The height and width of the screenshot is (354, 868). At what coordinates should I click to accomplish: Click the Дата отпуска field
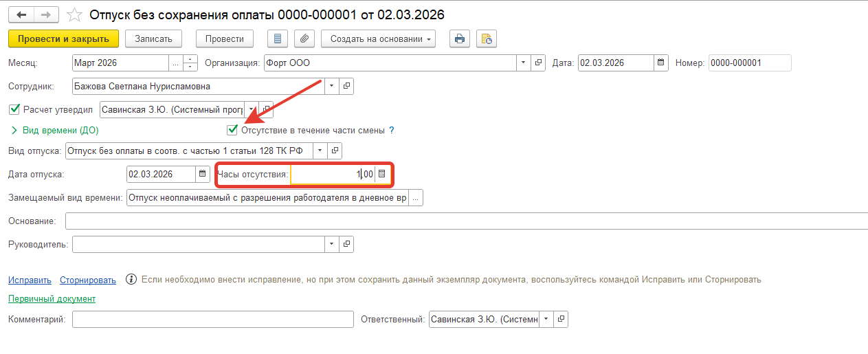[x=162, y=174]
